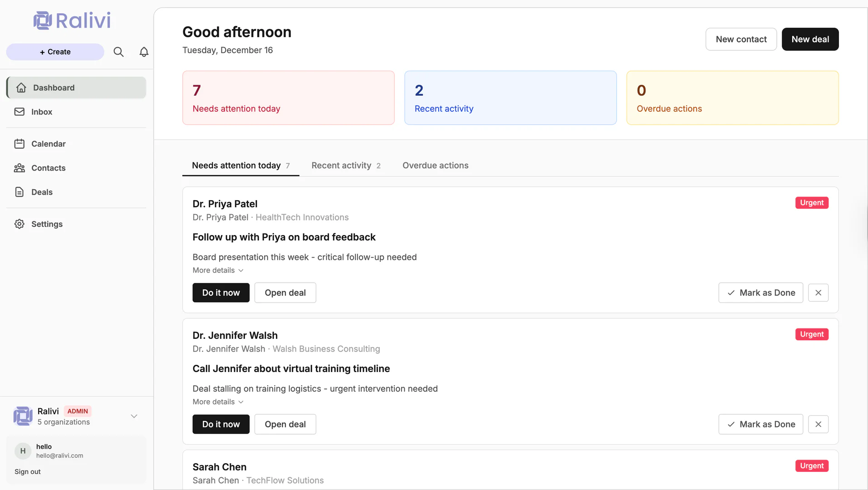This screenshot has width=868, height=490.
Task: Navigate to Inbox via envelope icon
Action: pos(20,112)
